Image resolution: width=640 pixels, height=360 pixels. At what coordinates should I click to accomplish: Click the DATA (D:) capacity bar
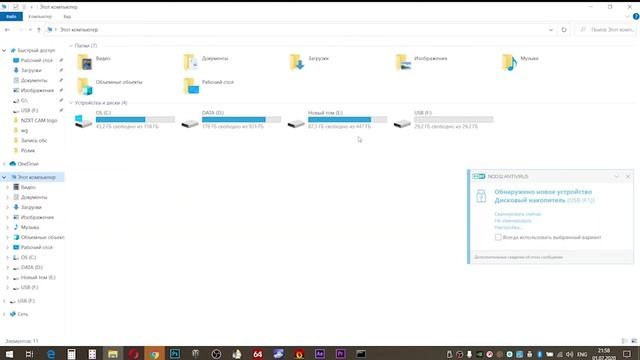241,120
